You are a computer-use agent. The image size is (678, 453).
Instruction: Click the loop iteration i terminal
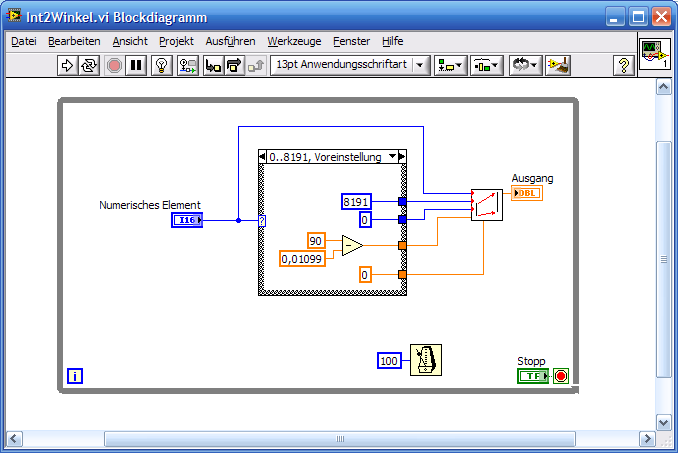tap(75, 376)
